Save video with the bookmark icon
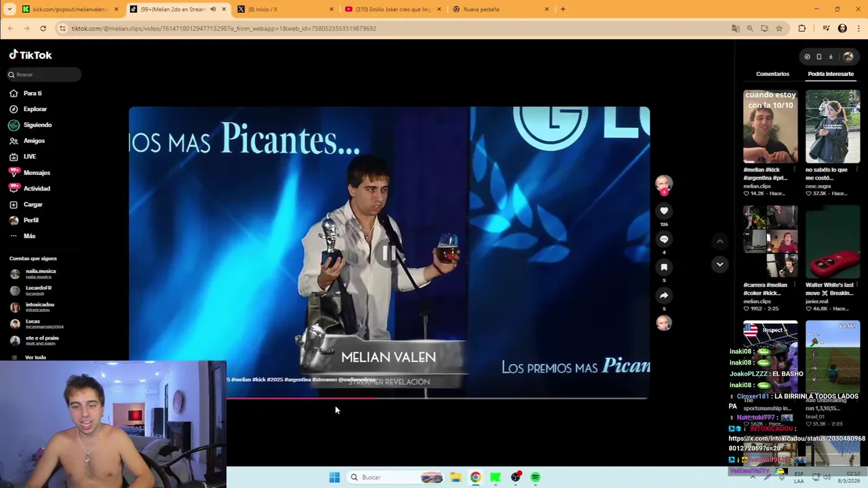 pyautogui.click(x=664, y=267)
